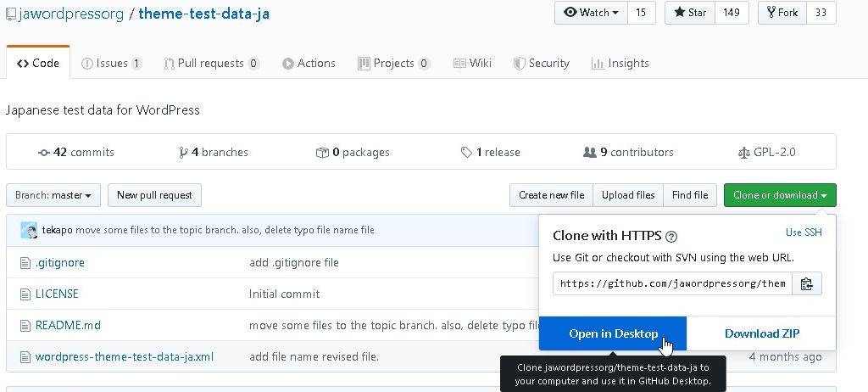The height and width of the screenshot is (392, 868).
Task: Select the HTTPS clone URL field
Action: (672, 283)
